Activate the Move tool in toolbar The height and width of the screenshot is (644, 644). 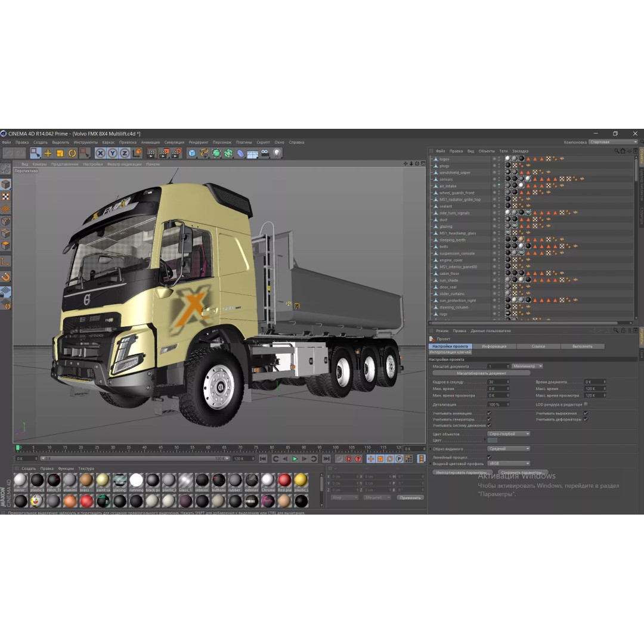coord(48,153)
